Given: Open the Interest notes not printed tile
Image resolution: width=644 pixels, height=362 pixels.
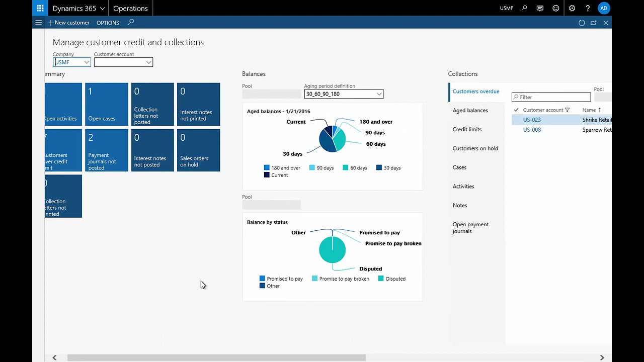Looking at the screenshot, I should click(198, 104).
